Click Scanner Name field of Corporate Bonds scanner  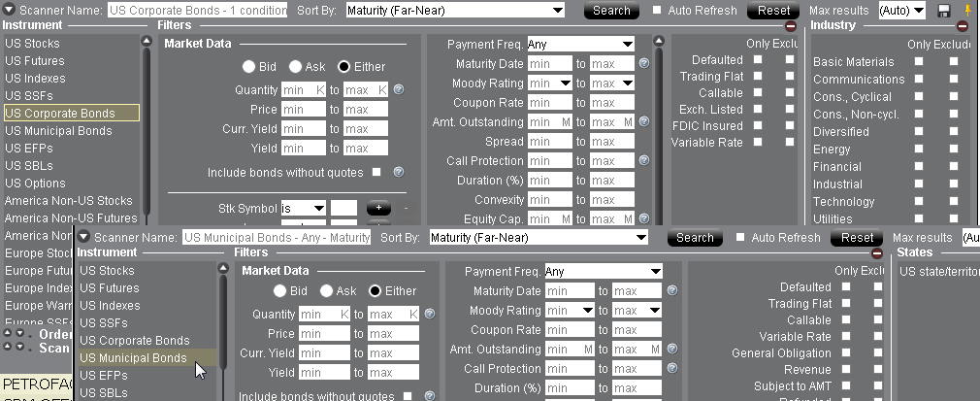pos(198,10)
